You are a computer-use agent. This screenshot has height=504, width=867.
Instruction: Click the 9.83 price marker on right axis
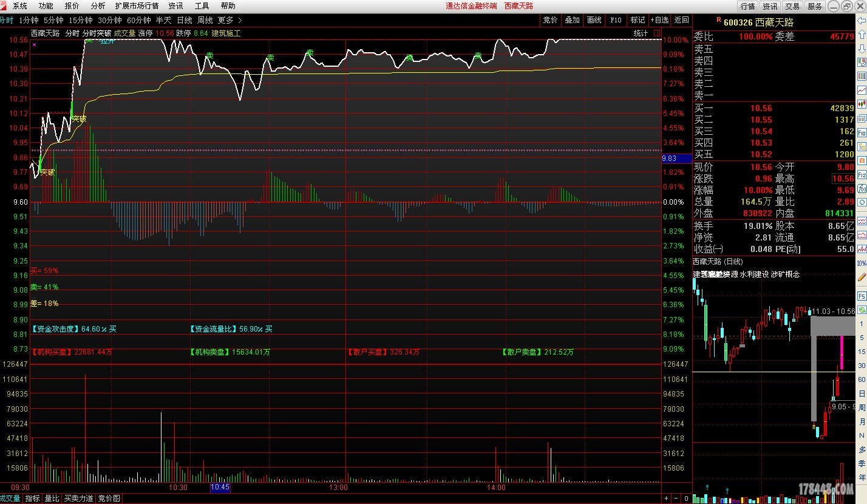click(676, 158)
